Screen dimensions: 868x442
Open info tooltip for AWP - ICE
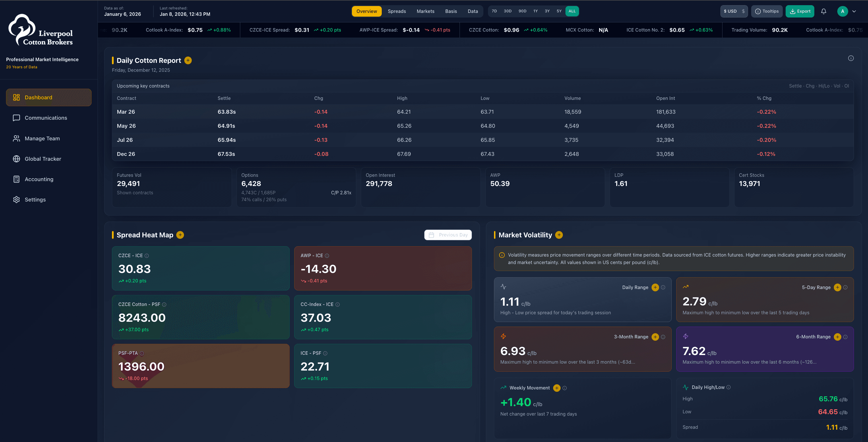click(x=327, y=256)
